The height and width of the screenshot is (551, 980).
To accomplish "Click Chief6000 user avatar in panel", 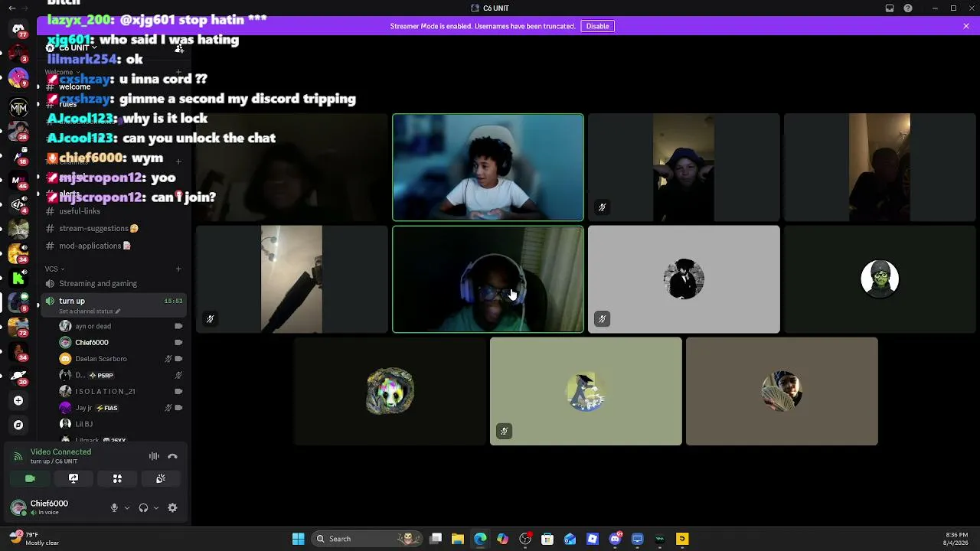I will [18, 507].
